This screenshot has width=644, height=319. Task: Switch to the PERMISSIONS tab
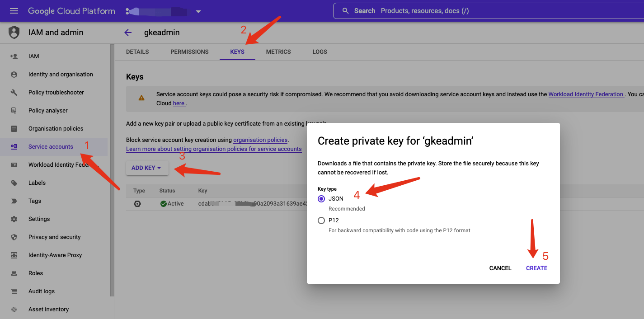click(x=189, y=52)
